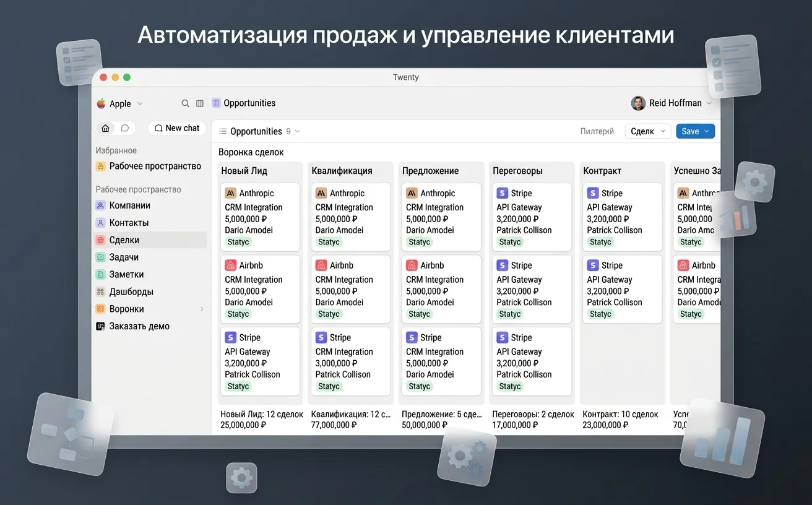Image resolution: width=812 pixels, height=505 pixels.
Task: Click Anthropic logo in Квалификация column
Action: [321, 193]
